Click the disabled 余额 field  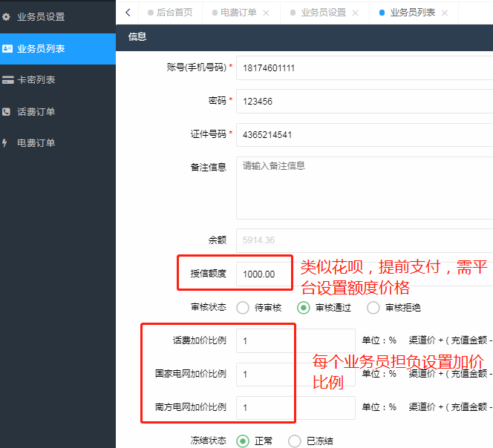(x=365, y=240)
